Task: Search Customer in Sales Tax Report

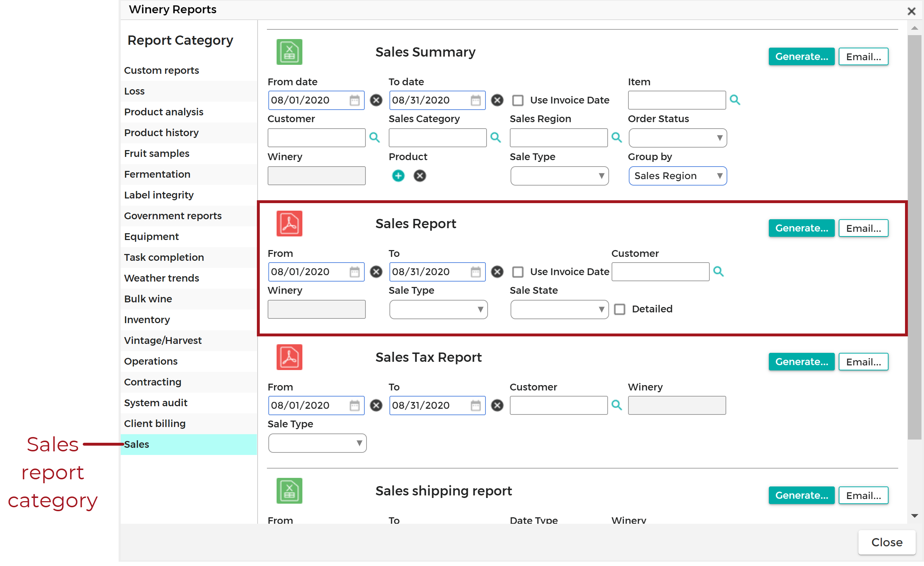Action: pos(617,405)
